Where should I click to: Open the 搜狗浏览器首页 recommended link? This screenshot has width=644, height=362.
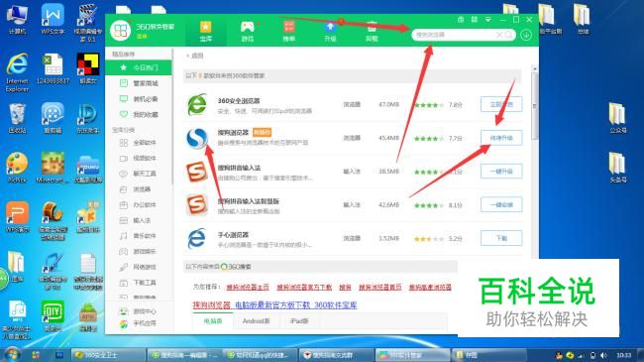(x=379, y=288)
